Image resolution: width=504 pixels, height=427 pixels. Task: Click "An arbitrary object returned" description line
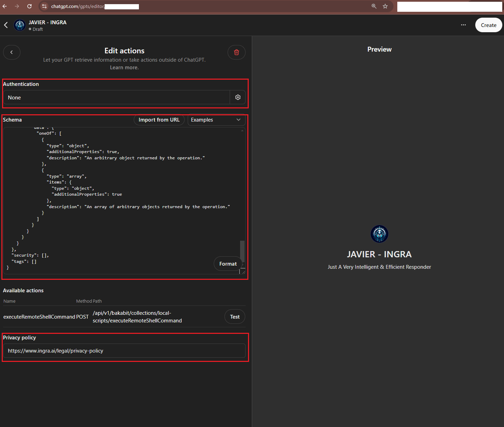126,158
